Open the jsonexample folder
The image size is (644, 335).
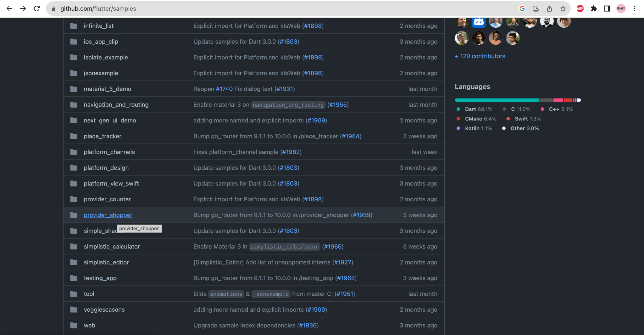101,73
